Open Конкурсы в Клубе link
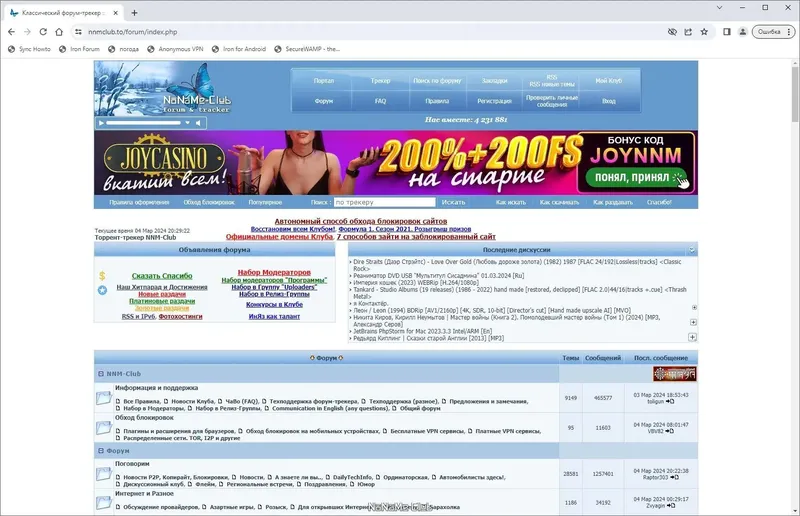Viewport: 800px width, 516px height. pos(274,305)
